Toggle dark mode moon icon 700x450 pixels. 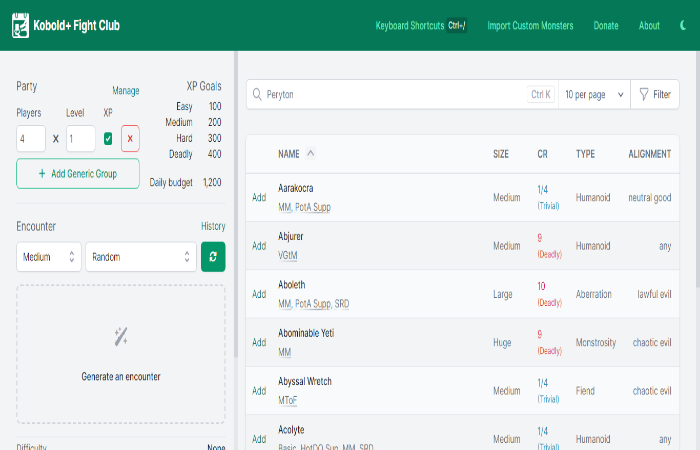(x=683, y=25)
